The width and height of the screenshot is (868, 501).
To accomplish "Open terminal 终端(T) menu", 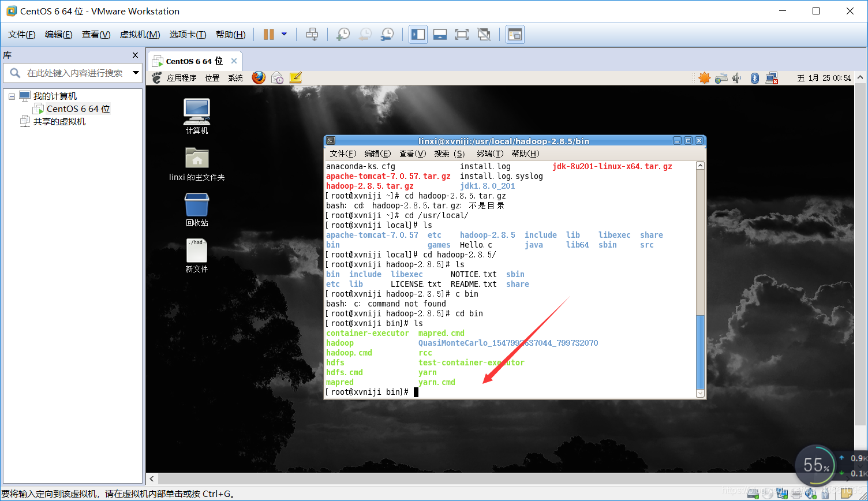I will (491, 154).
